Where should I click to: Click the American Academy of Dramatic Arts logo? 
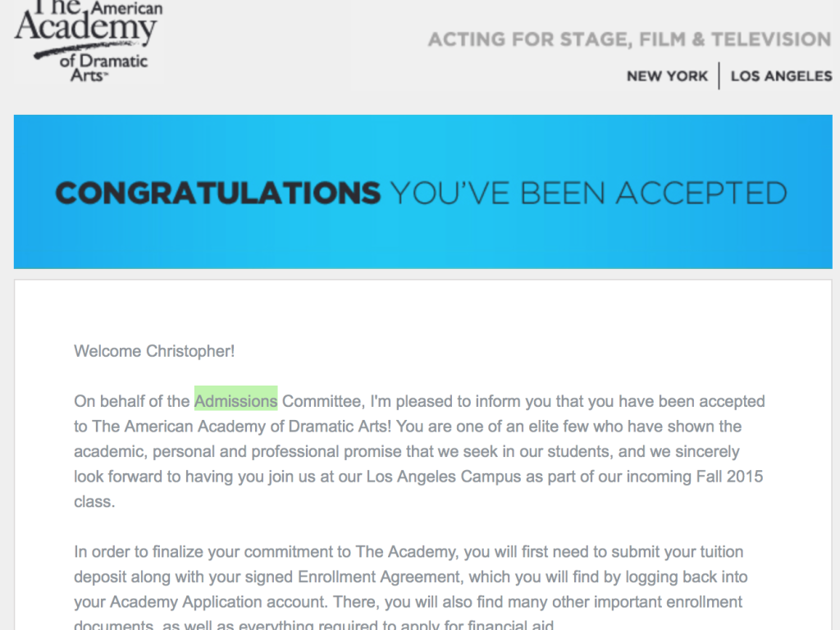point(89,39)
